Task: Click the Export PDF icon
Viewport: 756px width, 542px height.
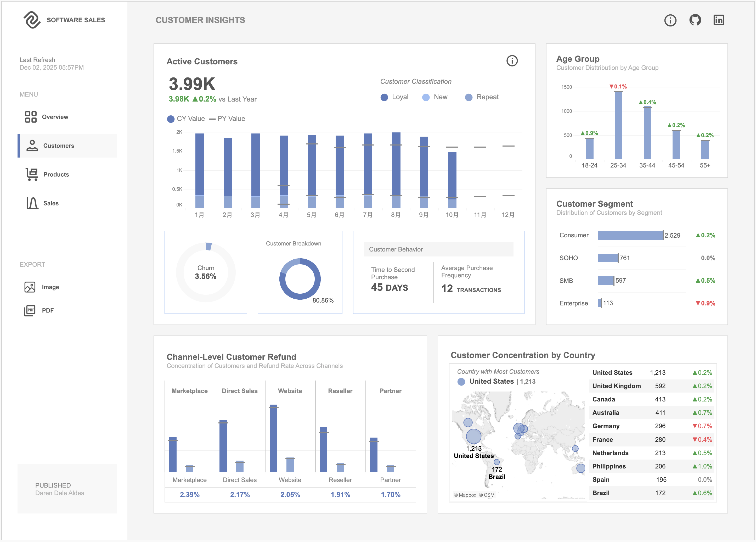Action: tap(30, 311)
